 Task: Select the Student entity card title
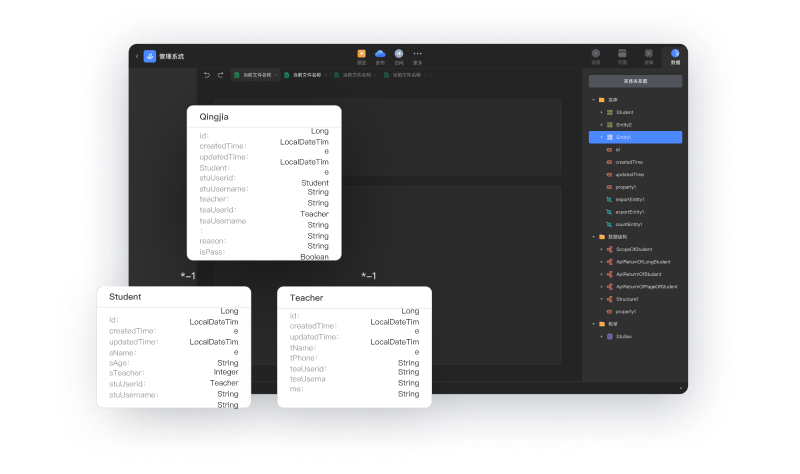pos(125,297)
